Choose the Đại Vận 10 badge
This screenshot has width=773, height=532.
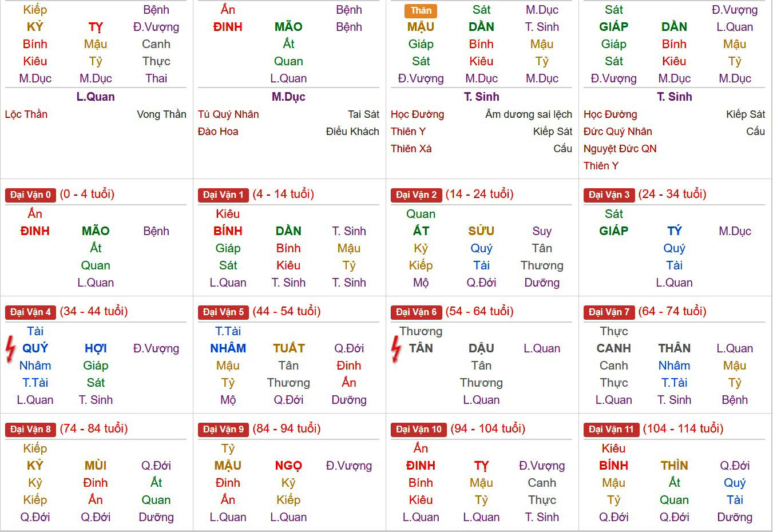(419, 430)
